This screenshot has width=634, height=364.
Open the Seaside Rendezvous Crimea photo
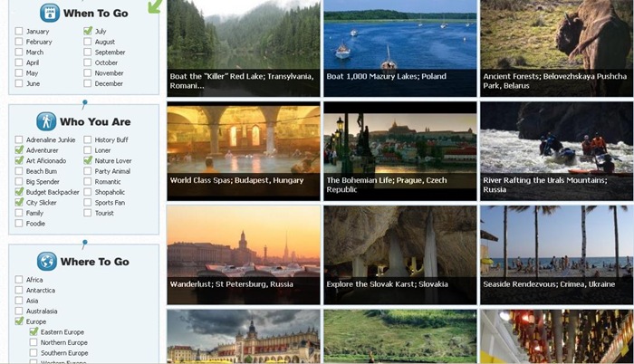(557, 254)
